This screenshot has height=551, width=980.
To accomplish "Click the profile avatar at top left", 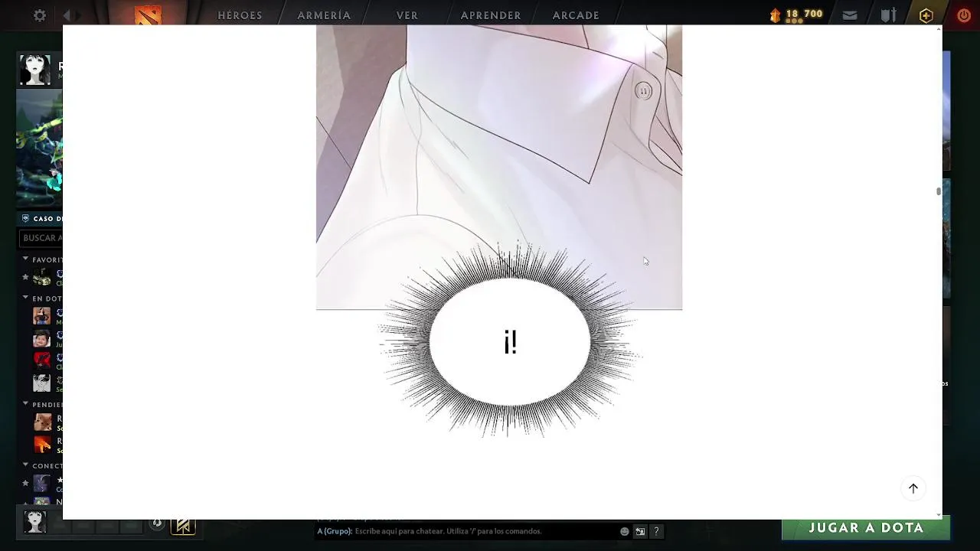I will tap(35, 70).
